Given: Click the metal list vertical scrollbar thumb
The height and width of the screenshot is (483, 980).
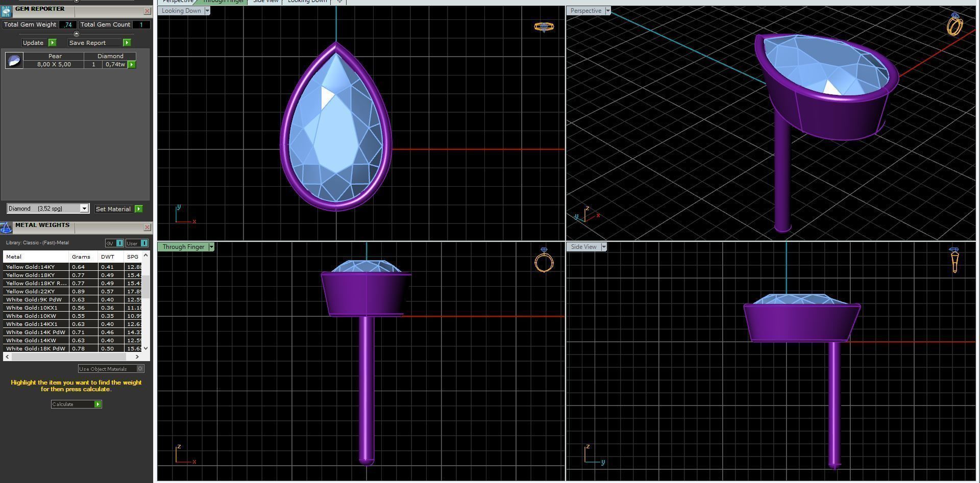Looking at the screenshot, I should click(146, 287).
